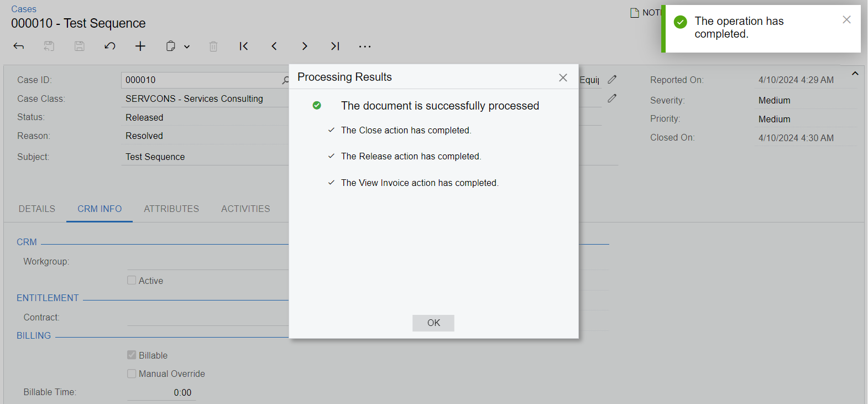
Task: Collapse the case summary panel
Action: point(855,74)
